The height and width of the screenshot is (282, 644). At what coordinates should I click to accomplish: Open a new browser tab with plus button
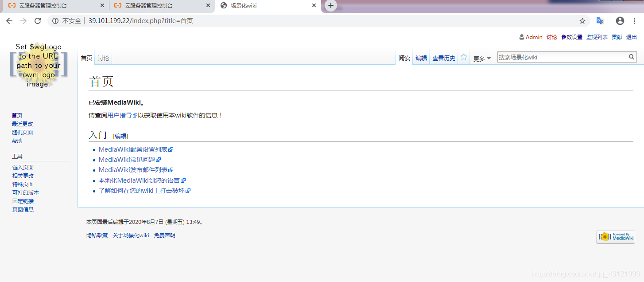click(x=330, y=6)
